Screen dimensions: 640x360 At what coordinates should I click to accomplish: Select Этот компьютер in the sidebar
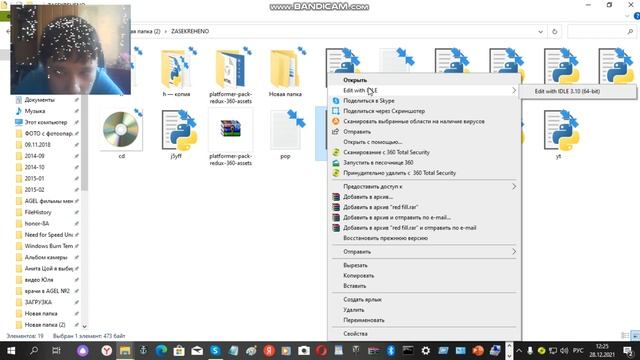(x=46, y=122)
